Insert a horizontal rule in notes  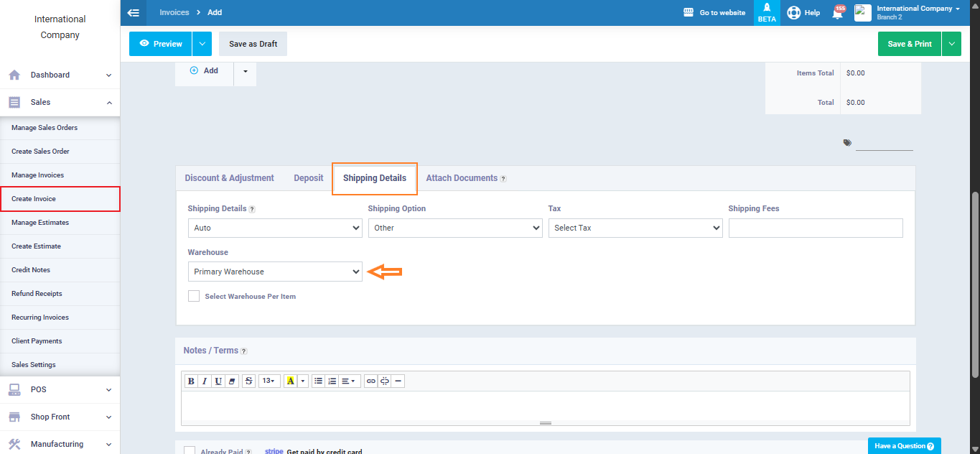pos(398,381)
